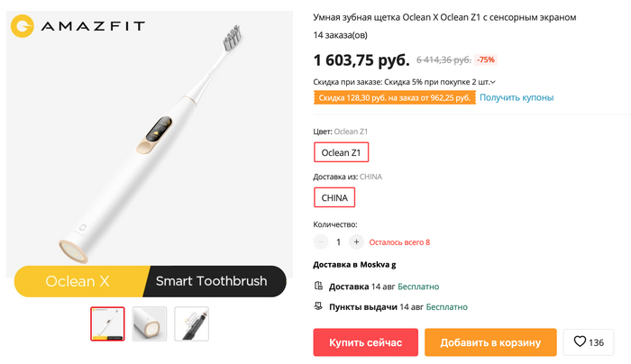Click the pickup points icon
631x364 pixels.
pos(318,307)
